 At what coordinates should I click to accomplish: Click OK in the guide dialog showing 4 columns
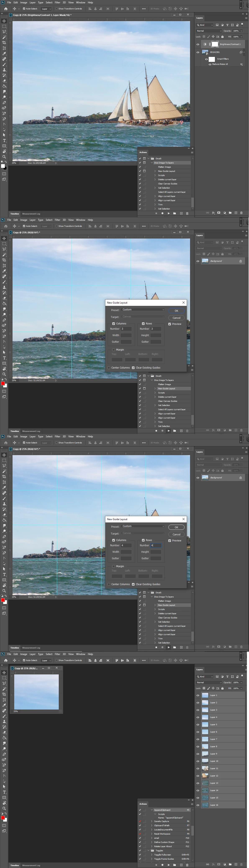176,527
